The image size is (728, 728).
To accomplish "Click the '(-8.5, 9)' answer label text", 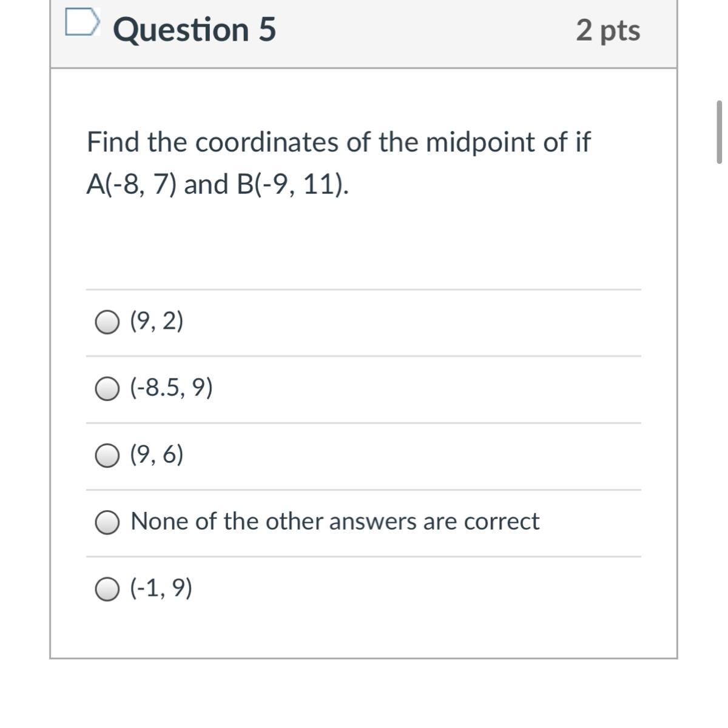I will point(172,388).
